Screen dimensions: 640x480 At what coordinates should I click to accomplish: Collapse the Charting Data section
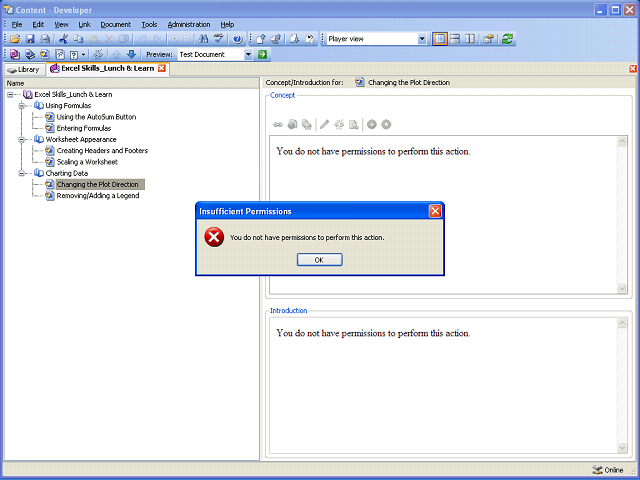pyautogui.click(x=22, y=173)
